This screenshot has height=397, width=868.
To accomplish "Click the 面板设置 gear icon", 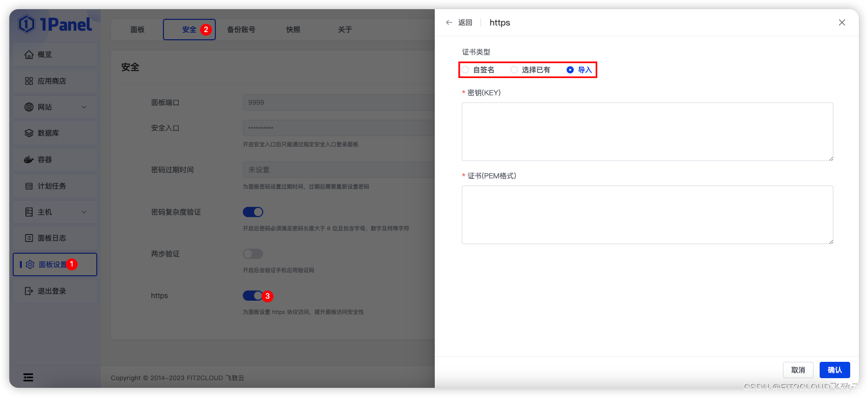I will (x=30, y=264).
